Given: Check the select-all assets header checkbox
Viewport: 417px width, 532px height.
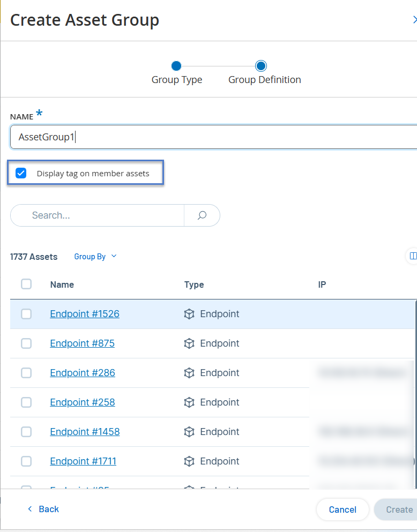Looking at the screenshot, I should click(x=26, y=284).
